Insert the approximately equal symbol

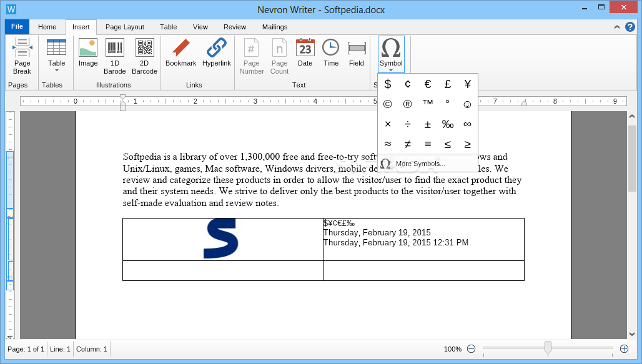[388, 144]
